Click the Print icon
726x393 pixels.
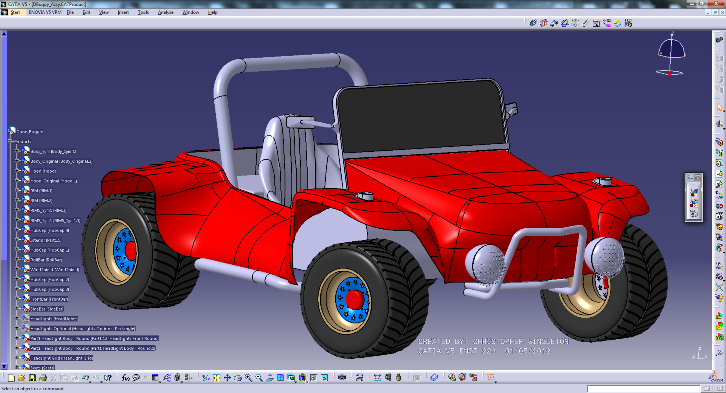[43, 378]
